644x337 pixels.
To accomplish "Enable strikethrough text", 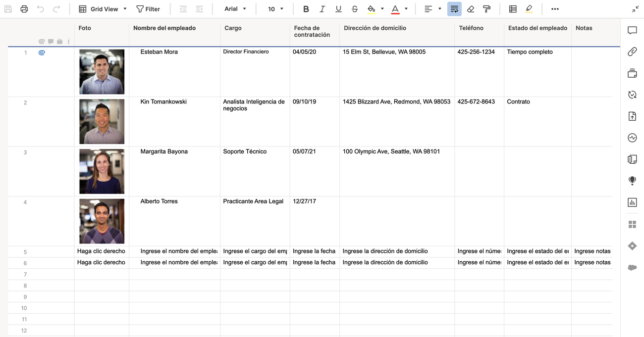I will click(355, 8).
